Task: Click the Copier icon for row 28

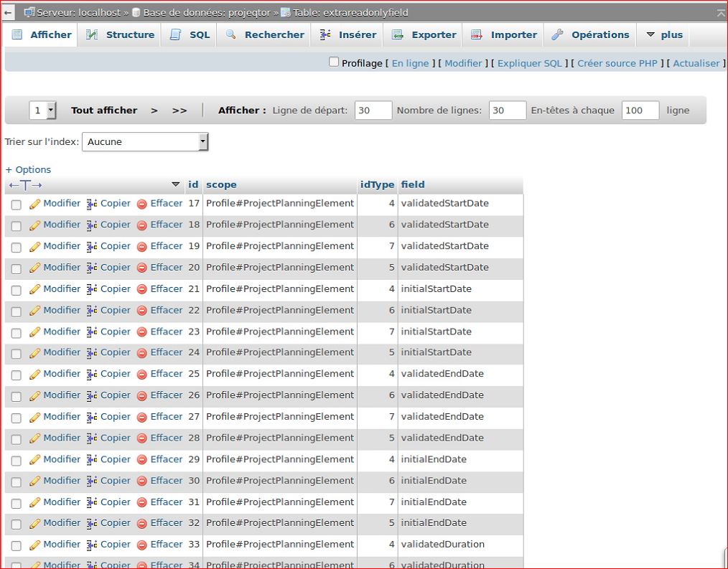Action: pyautogui.click(x=92, y=438)
